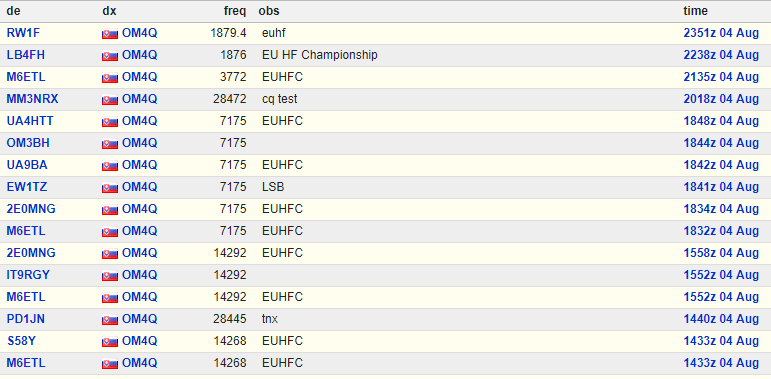Click the flag icon in MM3NRX row
771x379 pixels.
click(110, 100)
